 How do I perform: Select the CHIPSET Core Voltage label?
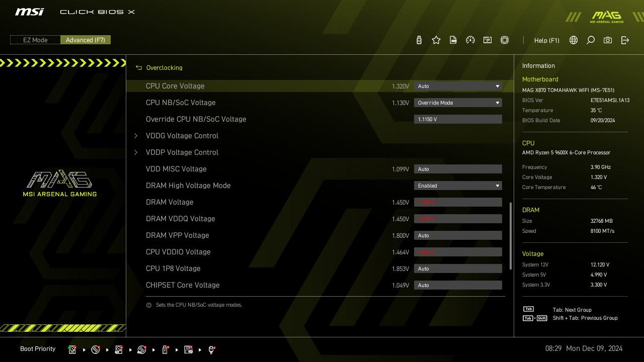(x=183, y=285)
